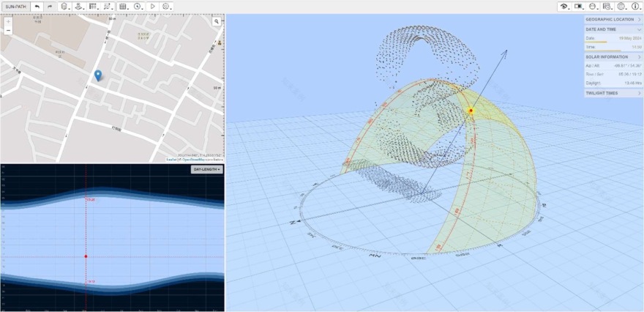Click the undo arrow in the toolbar
Viewport: 644px width, 312px height.
[37, 6]
